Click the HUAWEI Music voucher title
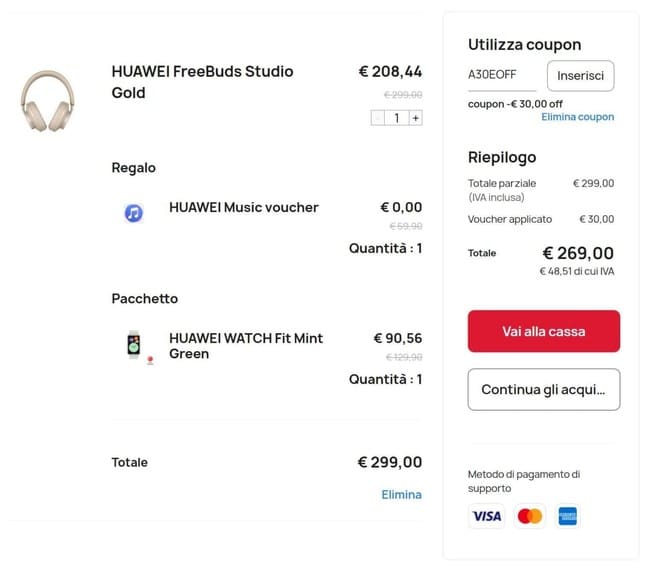This screenshot has width=660, height=576. click(x=244, y=207)
